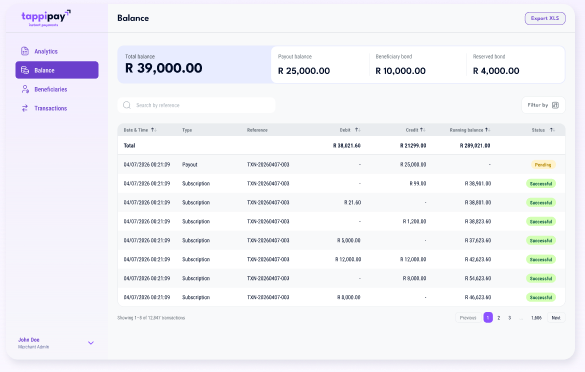The image size is (585, 372).
Task: Click the R 46,623.60 running balance cell
Action: pos(478,298)
